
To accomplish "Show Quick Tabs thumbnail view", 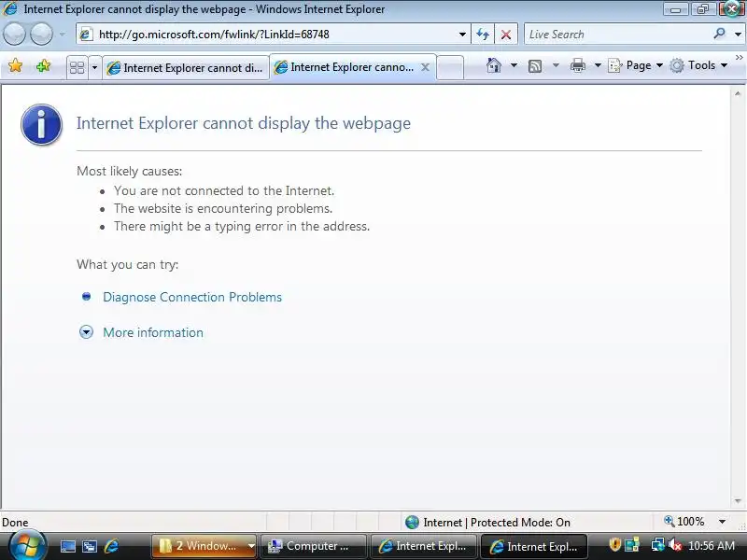I will [77, 67].
